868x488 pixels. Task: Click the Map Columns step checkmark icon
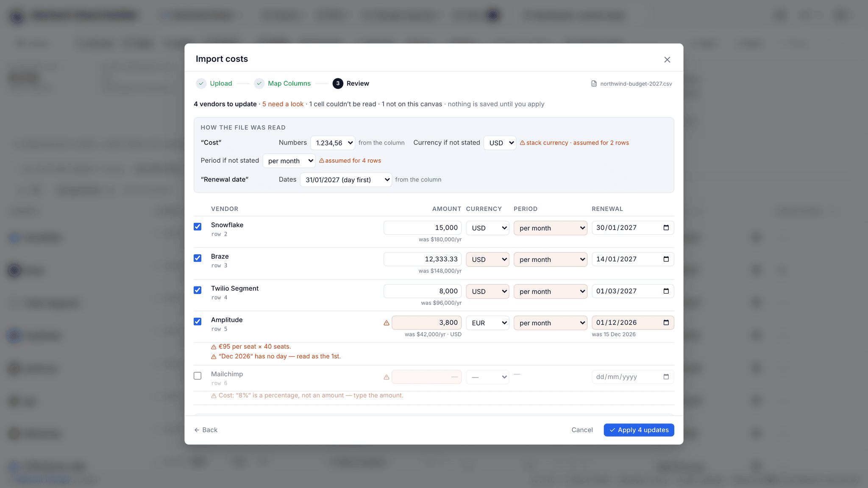coord(259,83)
